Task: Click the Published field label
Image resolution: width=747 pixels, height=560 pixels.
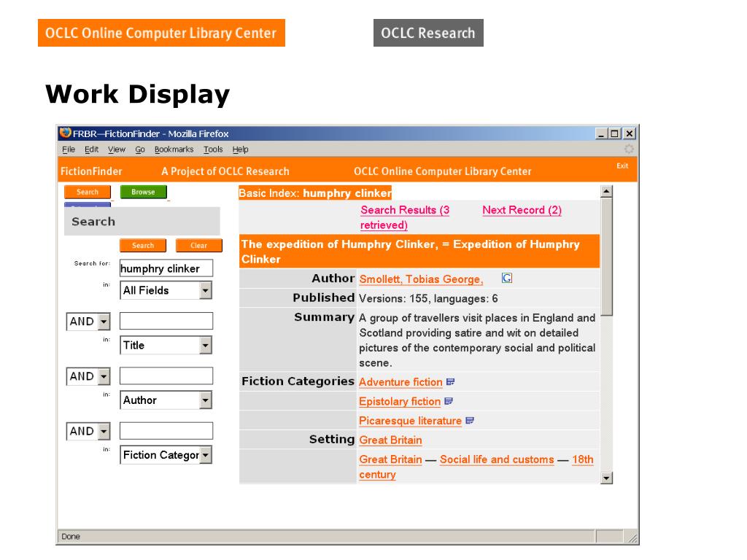Action: coord(324,297)
